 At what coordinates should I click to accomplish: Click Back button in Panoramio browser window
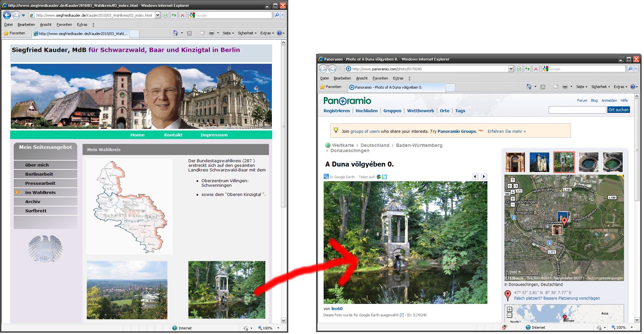[x=323, y=69]
